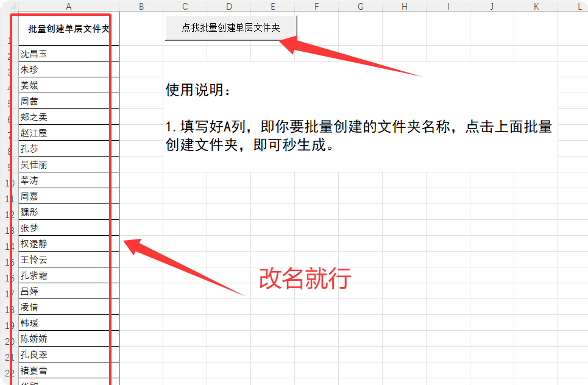The width and height of the screenshot is (588, 385).
Task: Select the Select All corner of sheet
Action: tap(10, 6)
